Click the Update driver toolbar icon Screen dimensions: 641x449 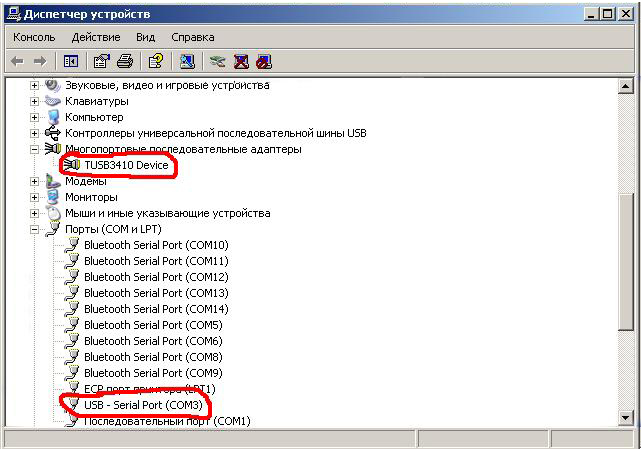tap(217, 62)
